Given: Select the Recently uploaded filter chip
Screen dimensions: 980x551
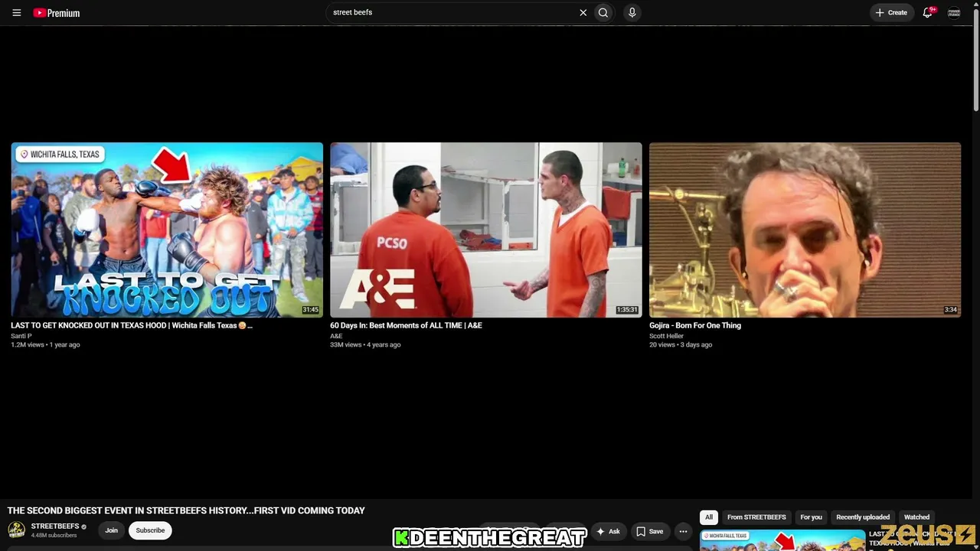Looking at the screenshot, I should pos(863,517).
